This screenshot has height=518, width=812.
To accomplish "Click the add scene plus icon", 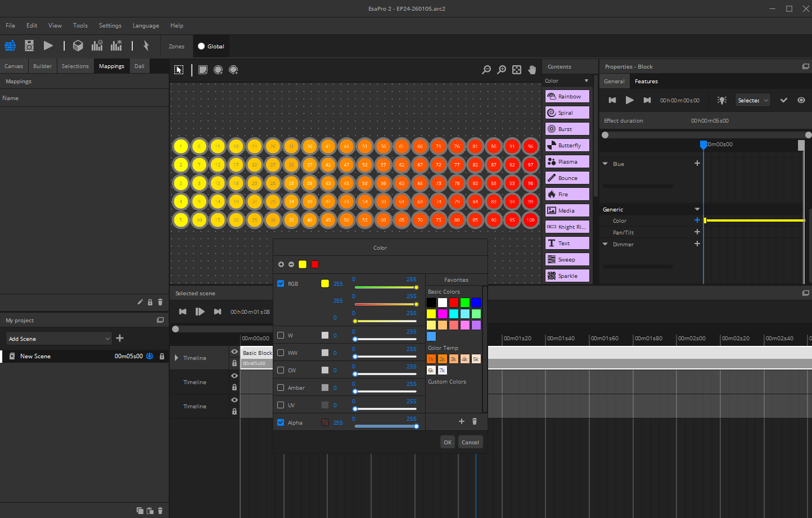I will pos(120,338).
